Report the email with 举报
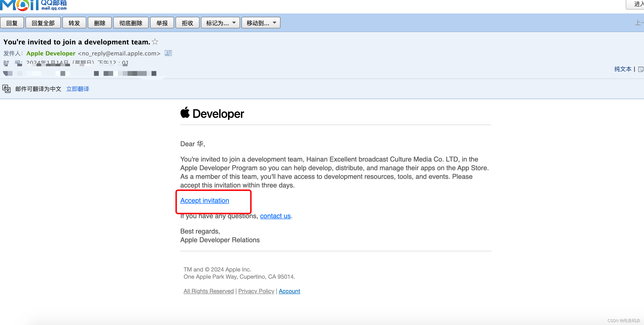 pos(162,23)
